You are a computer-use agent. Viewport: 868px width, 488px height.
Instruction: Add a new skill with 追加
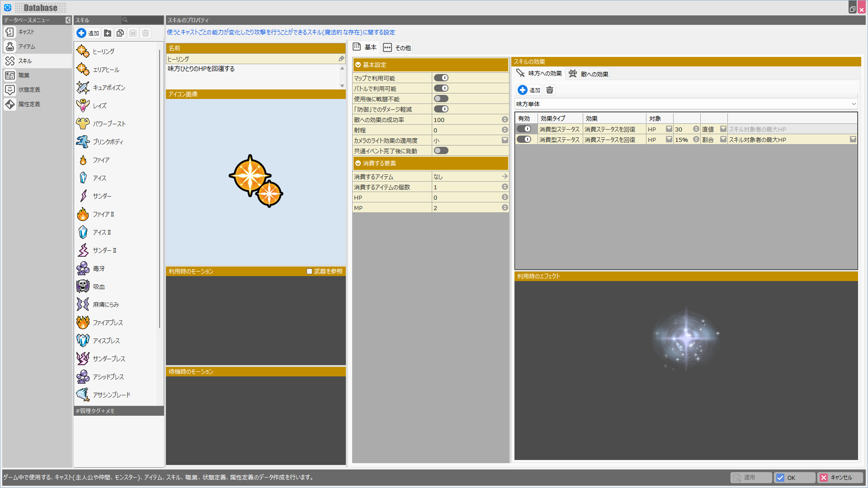(88, 33)
